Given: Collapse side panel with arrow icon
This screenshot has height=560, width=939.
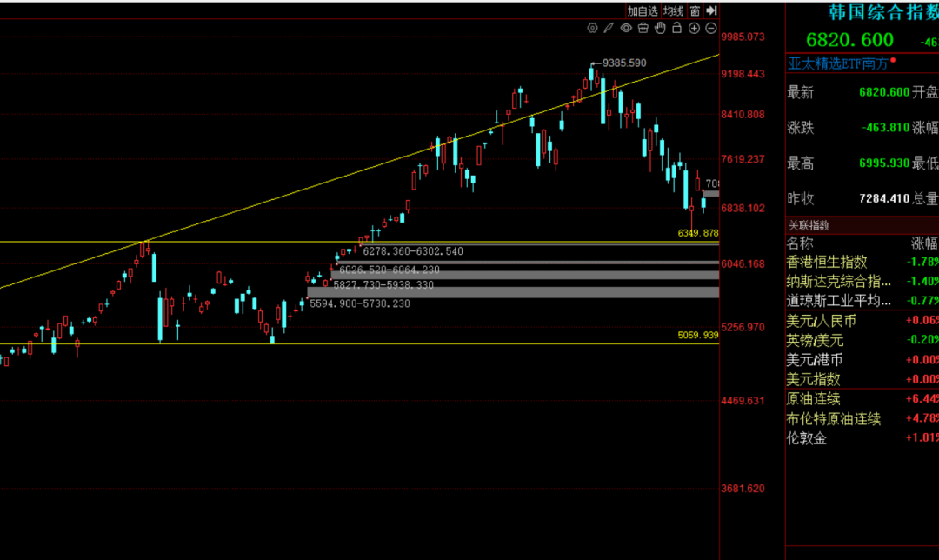Looking at the screenshot, I should pyautogui.click(x=711, y=10).
